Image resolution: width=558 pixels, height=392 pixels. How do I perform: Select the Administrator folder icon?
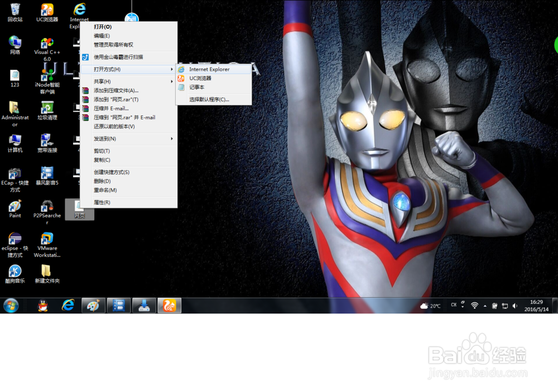pyautogui.click(x=15, y=114)
